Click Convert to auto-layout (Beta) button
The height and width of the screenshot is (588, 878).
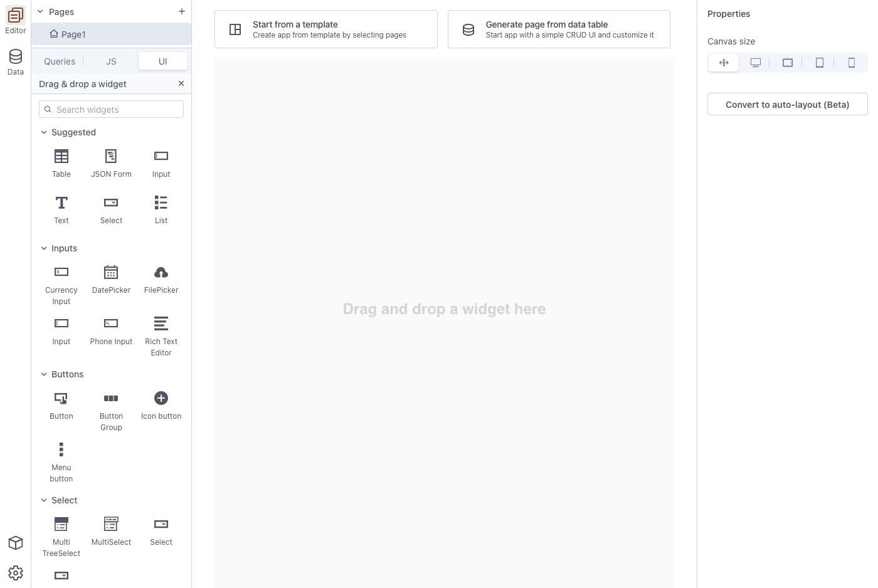(x=787, y=105)
